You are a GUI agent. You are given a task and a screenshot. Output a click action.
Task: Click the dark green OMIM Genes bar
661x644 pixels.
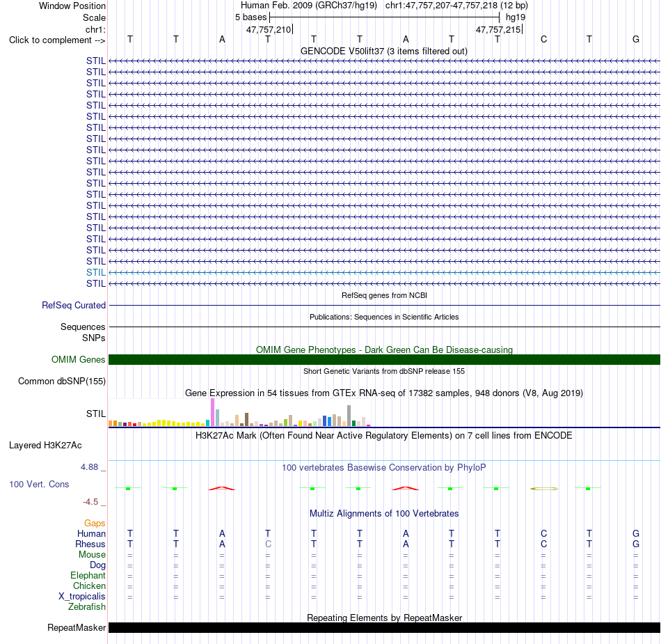point(384,360)
